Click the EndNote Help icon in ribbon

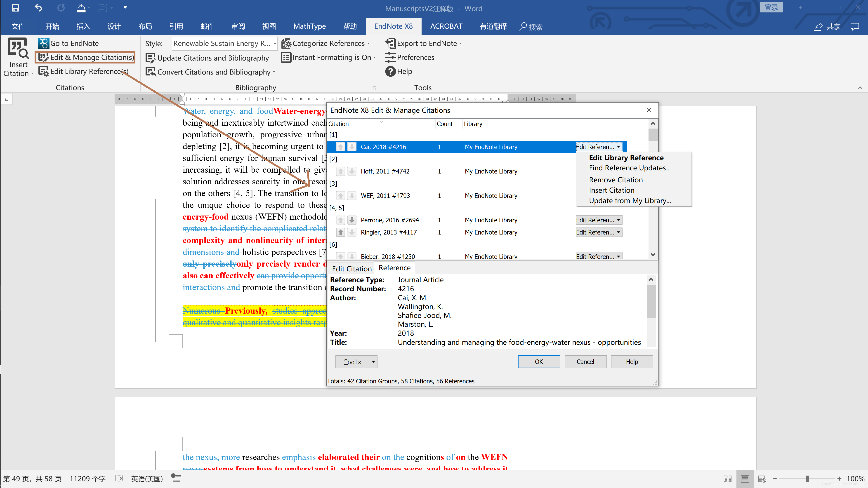pos(391,71)
